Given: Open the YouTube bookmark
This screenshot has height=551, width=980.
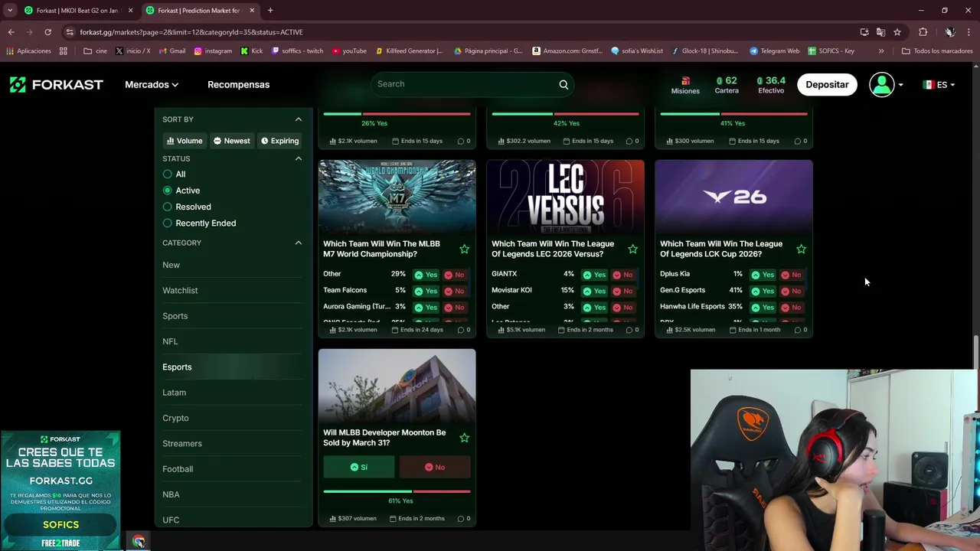Looking at the screenshot, I should (349, 51).
